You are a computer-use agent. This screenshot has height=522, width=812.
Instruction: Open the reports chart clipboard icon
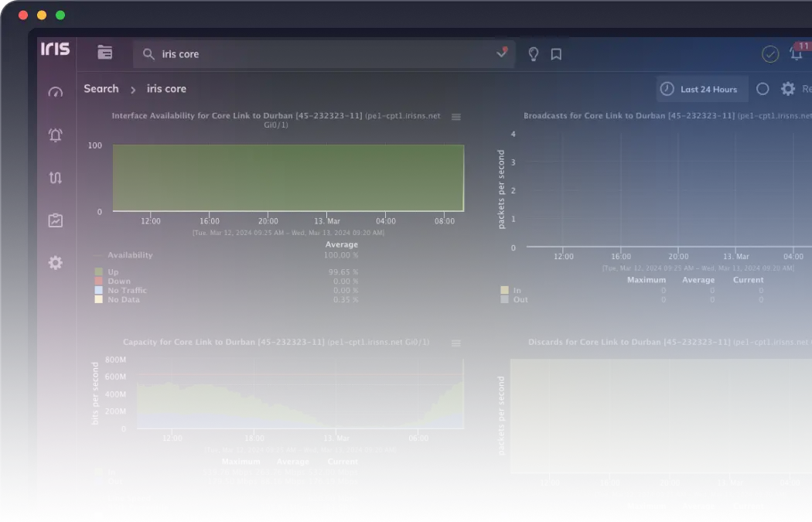(55, 220)
